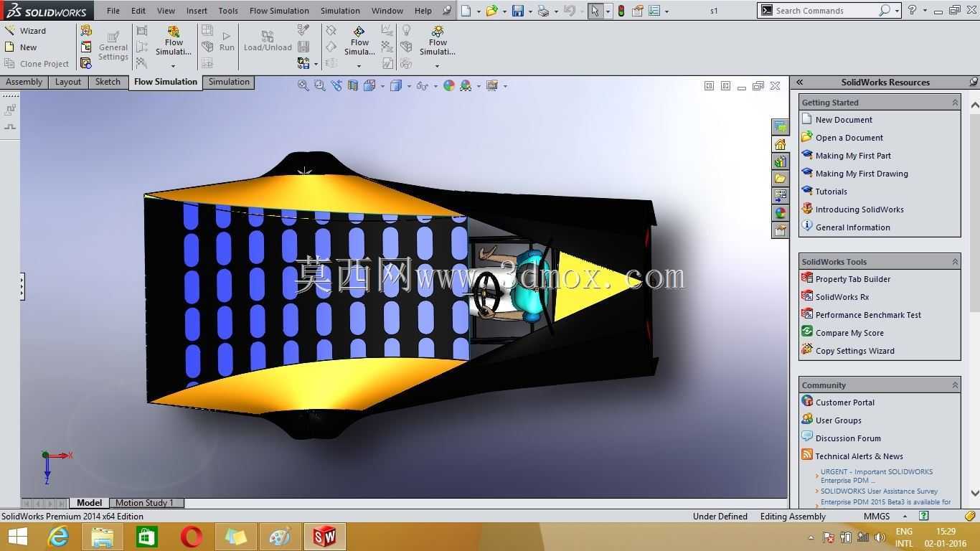
Task: Collapse the SolidWorks Tools section
Action: [955, 262]
